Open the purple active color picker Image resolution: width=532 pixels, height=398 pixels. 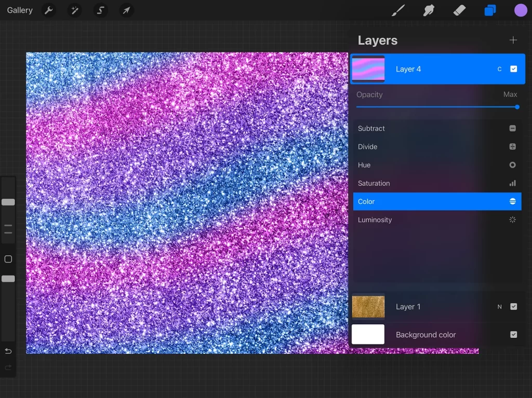[521, 10]
